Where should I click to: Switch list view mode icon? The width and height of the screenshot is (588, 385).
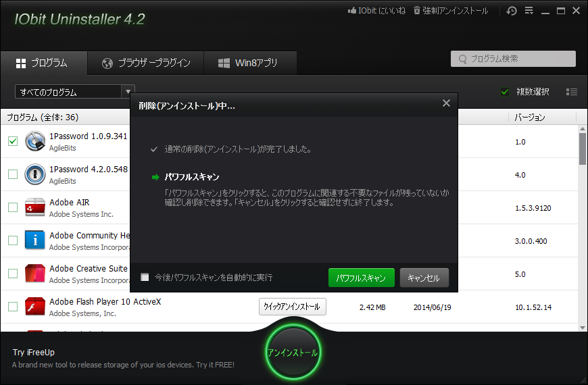point(572,92)
